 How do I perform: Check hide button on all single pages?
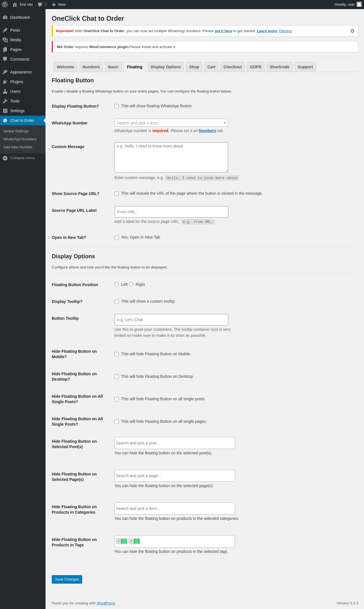click(117, 422)
